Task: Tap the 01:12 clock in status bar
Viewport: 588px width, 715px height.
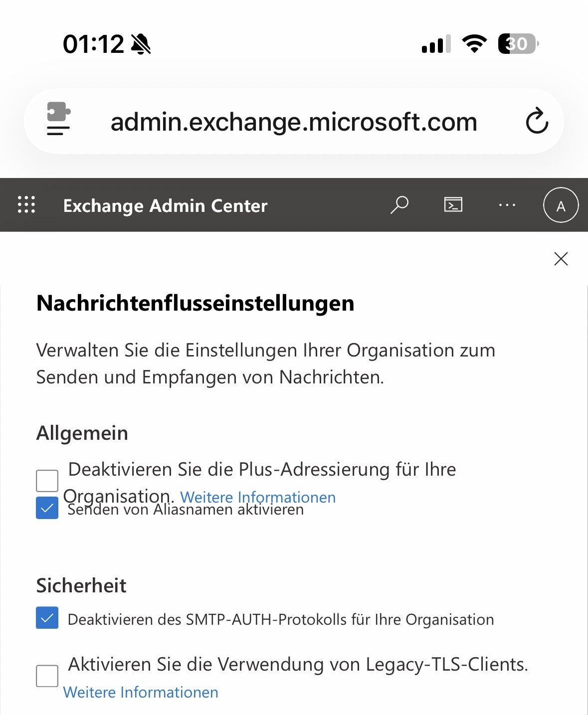Action: tap(93, 44)
